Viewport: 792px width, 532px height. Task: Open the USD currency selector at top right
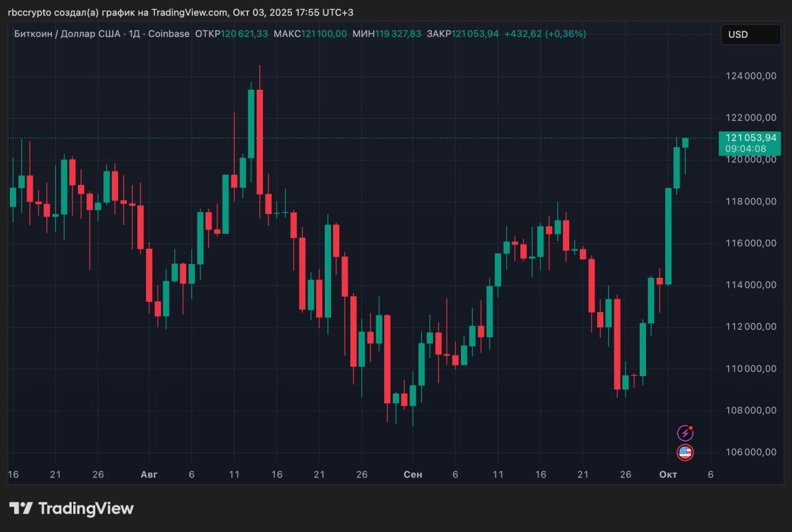[751, 35]
